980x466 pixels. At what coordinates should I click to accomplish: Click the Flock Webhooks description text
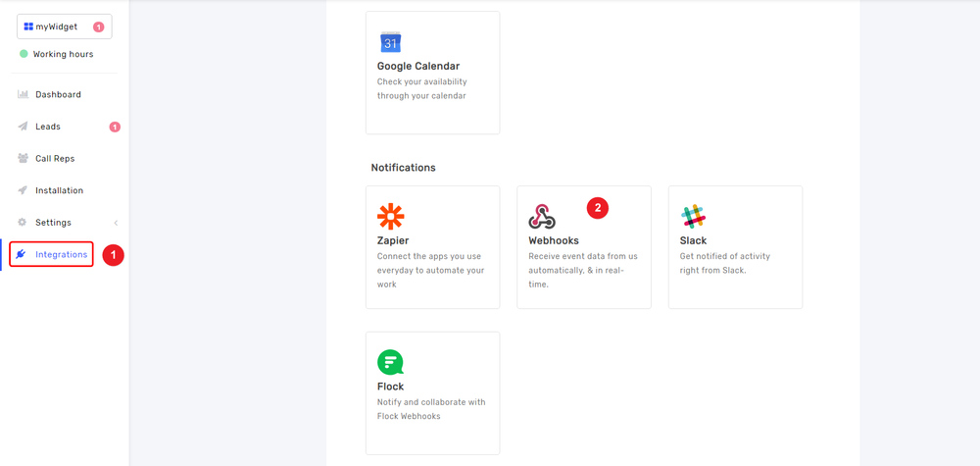pyautogui.click(x=431, y=409)
